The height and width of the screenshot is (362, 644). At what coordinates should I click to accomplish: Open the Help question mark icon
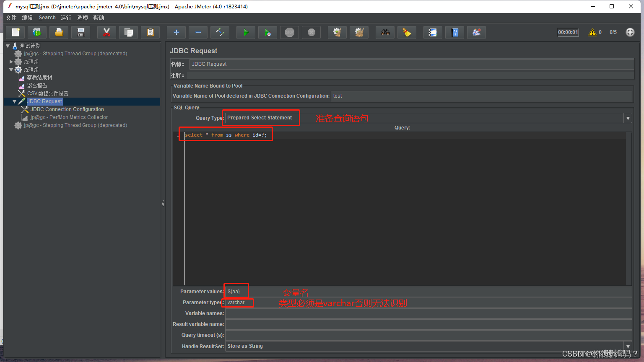coord(454,32)
